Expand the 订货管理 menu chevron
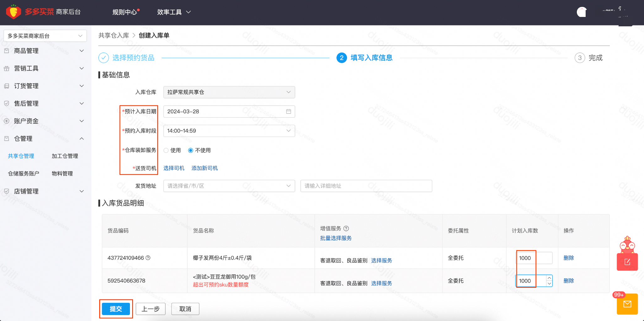The height and width of the screenshot is (321, 644). [x=82, y=86]
